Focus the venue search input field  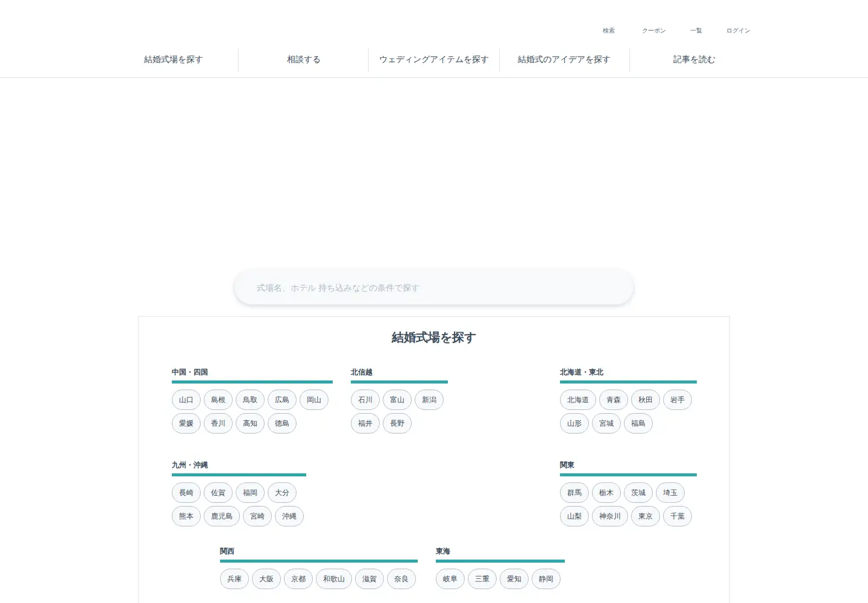[433, 288]
